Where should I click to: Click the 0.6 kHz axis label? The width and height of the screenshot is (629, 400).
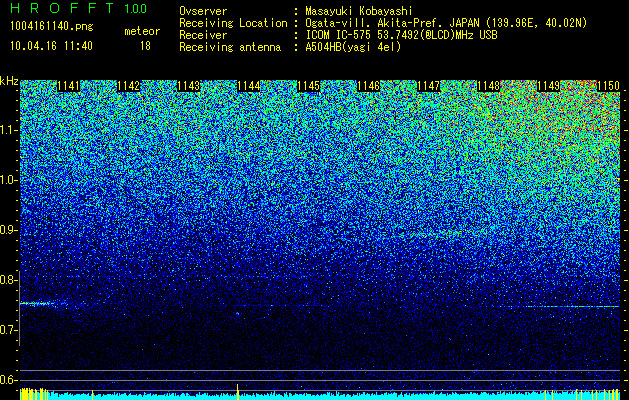click(9, 380)
